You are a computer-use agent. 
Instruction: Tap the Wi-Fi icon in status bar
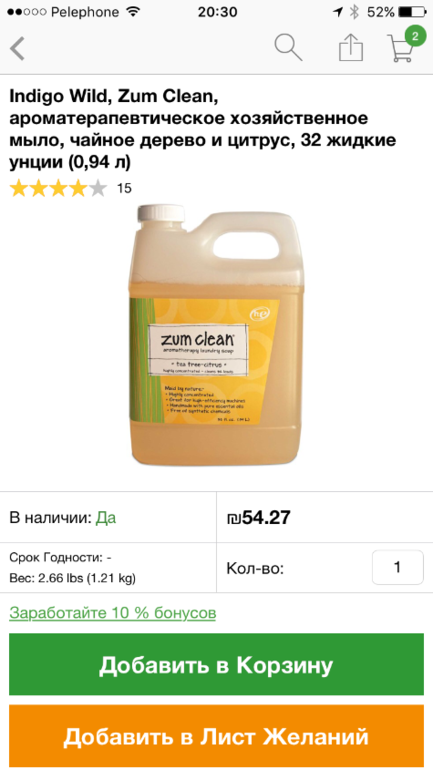coord(132,12)
